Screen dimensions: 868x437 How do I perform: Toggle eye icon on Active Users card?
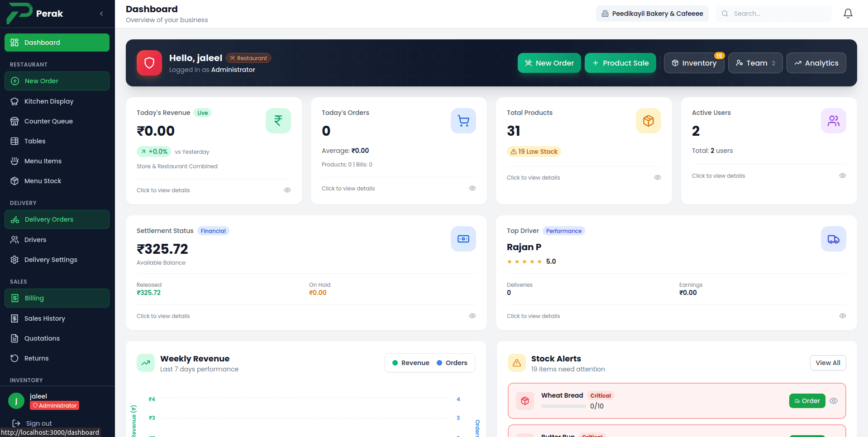[843, 176]
